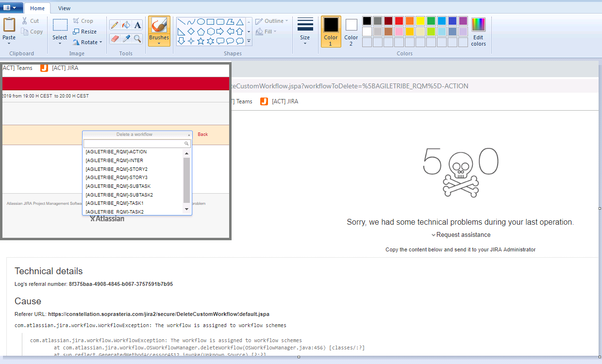The width and height of the screenshot is (602, 364).
Task: Choose the Right triangle shape
Action: (x=181, y=32)
